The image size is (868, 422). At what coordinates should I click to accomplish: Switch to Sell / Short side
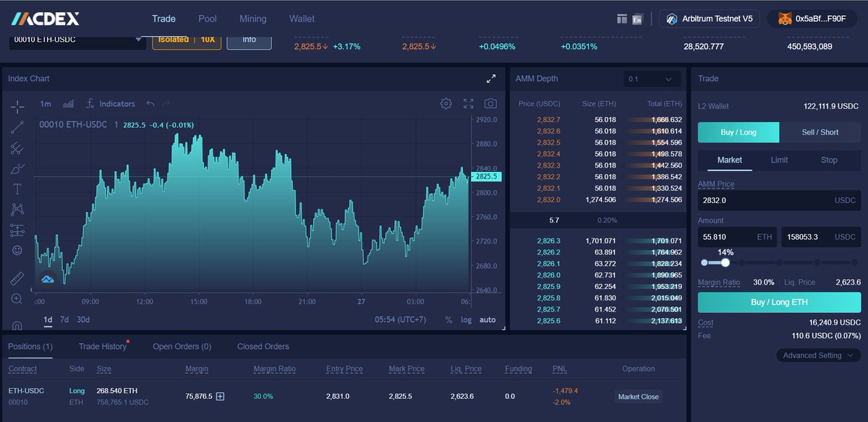coord(820,132)
